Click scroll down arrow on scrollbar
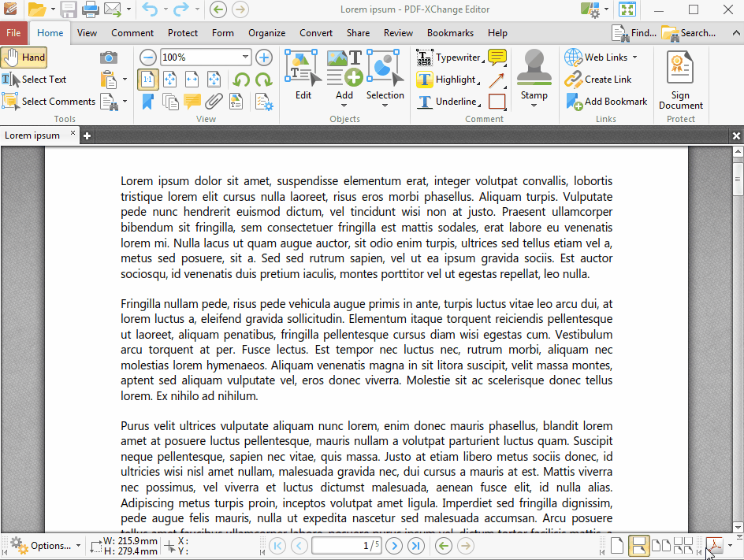744x560 pixels. point(738,527)
